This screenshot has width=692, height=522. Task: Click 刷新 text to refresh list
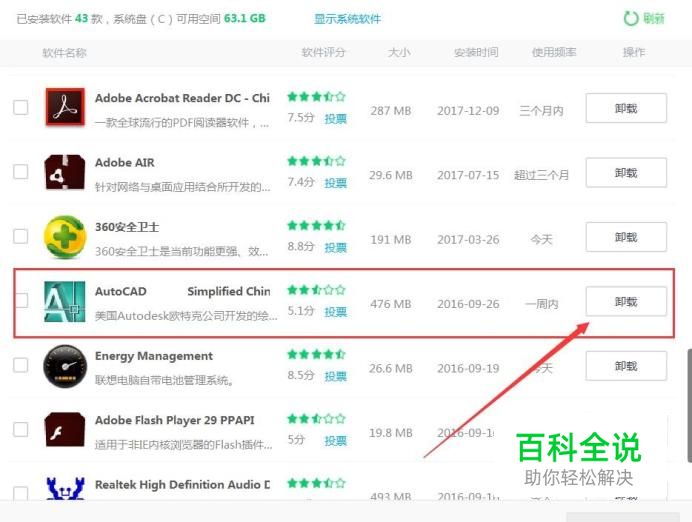pyautogui.click(x=654, y=19)
